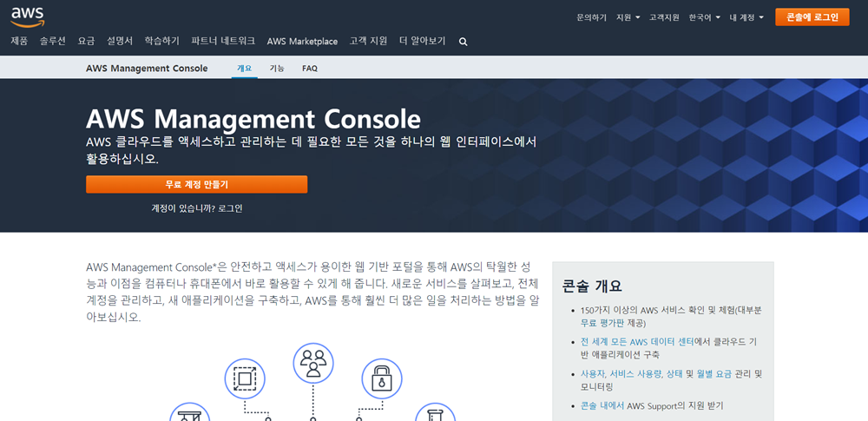The image size is (868, 421).
Task: Open the 콘솔 내에서 link
Action: (x=602, y=405)
